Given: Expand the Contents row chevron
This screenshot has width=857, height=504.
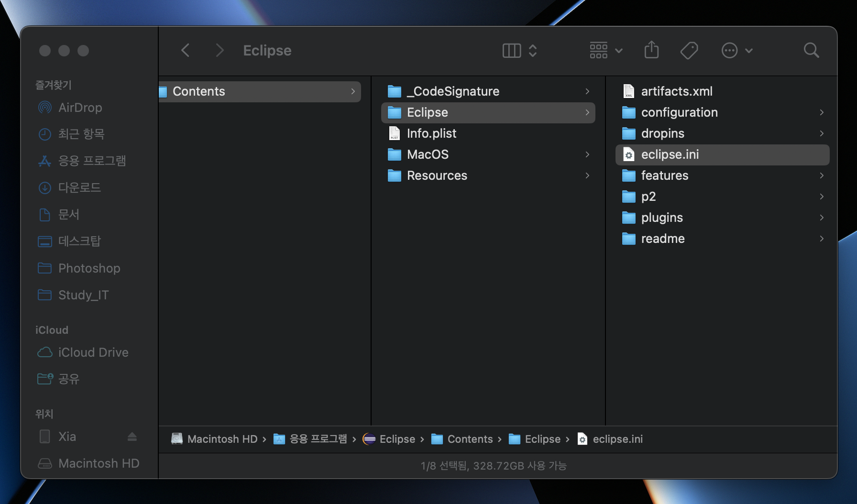Looking at the screenshot, I should [x=353, y=91].
